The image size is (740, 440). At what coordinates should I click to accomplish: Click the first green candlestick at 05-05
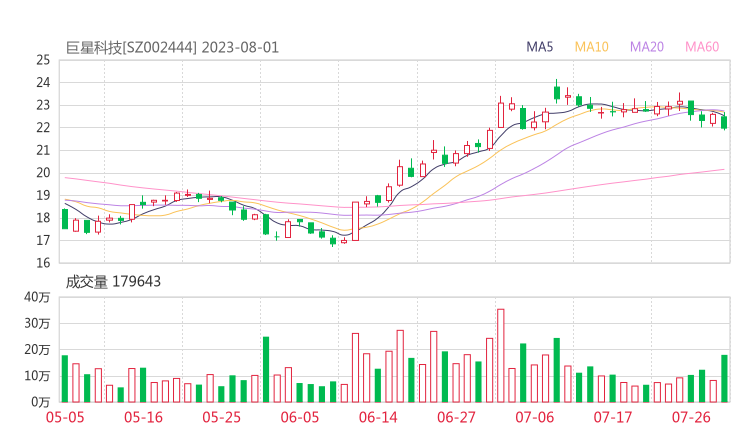coord(65,219)
